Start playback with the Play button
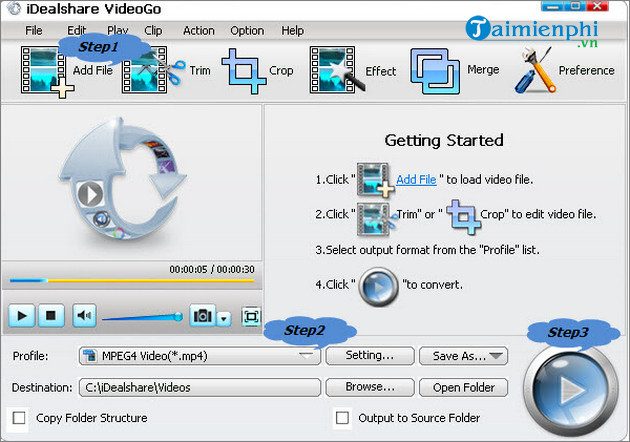The width and height of the screenshot is (630, 442). (x=22, y=316)
